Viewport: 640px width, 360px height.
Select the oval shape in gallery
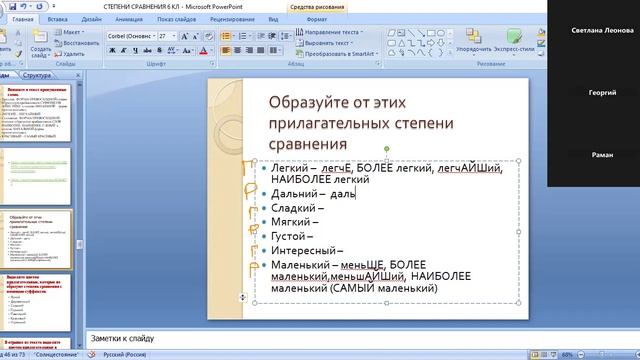[x=441, y=33]
